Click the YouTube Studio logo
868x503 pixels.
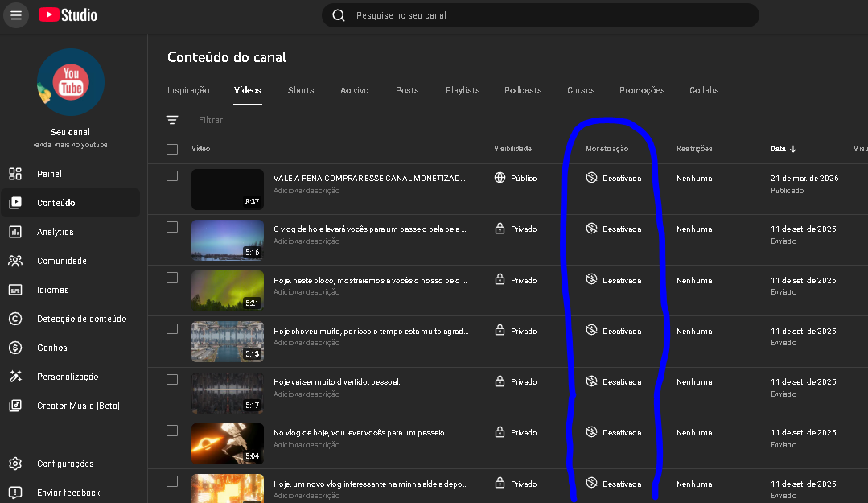(x=68, y=15)
